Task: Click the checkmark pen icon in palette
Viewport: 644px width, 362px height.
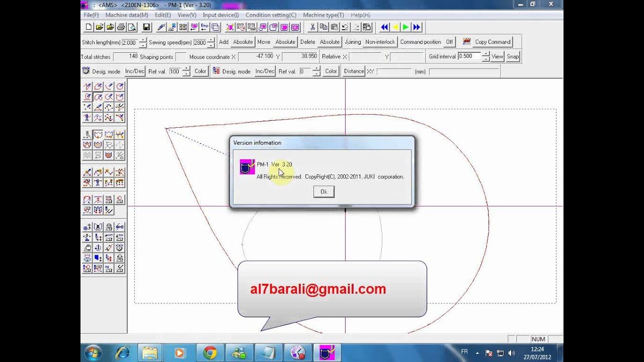Action: coord(109,210)
